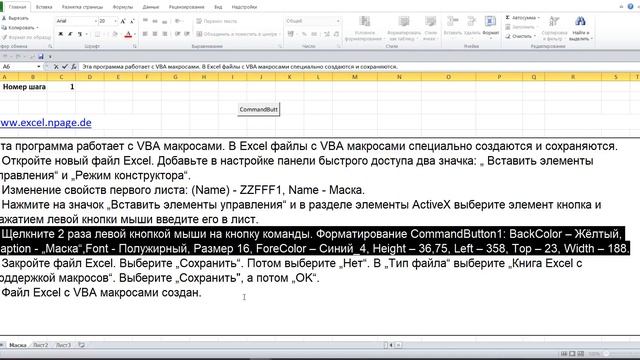640x360 pixels.
Task: Open the Разметка страницы ribbon tab
Action: (82, 7)
